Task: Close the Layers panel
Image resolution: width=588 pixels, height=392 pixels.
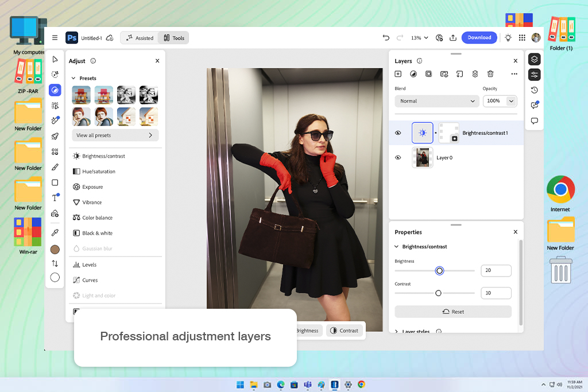Action: [516, 61]
